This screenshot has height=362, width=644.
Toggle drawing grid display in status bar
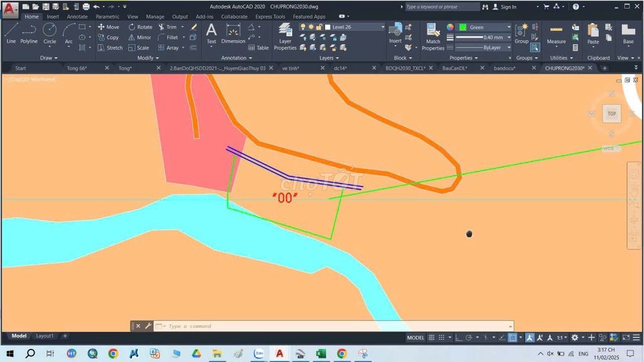431,337
